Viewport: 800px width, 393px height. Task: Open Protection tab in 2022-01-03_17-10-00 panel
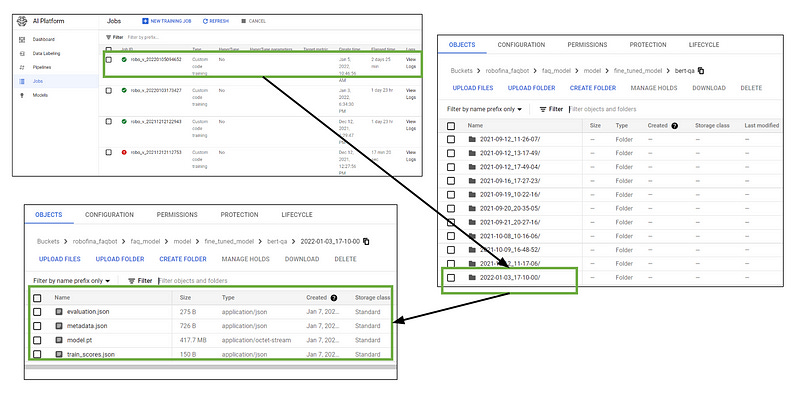coord(239,215)
